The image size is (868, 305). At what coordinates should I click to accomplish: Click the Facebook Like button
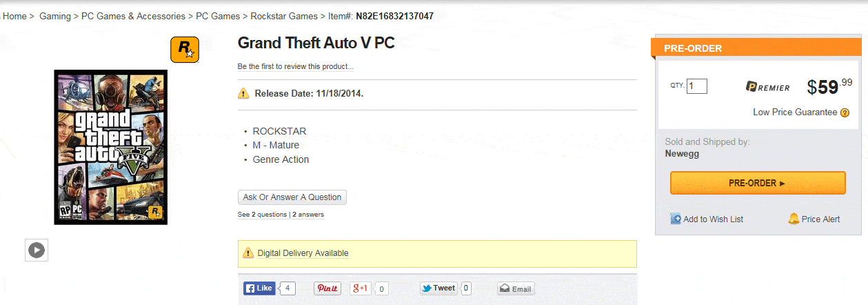(x=259, y=288)
